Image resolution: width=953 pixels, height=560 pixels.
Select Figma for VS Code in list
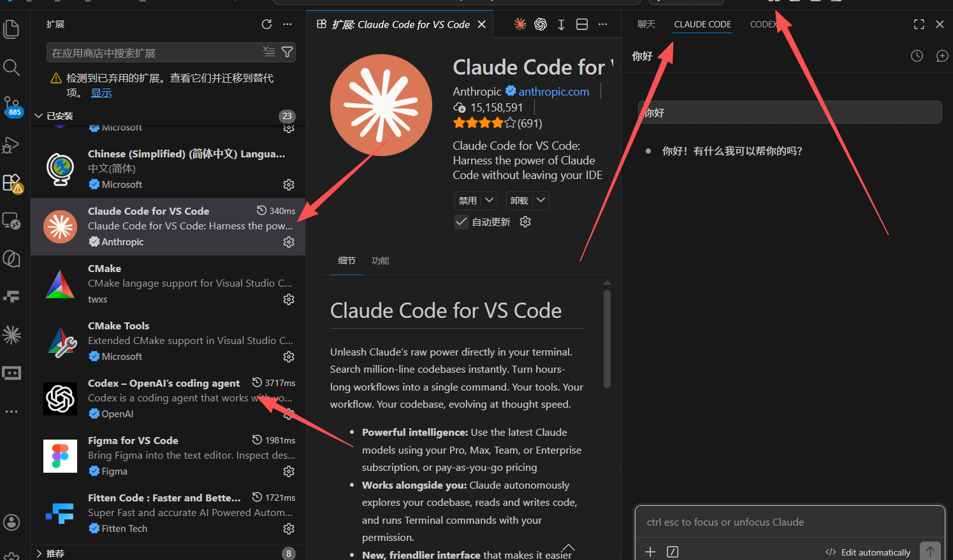click(168, 456)
